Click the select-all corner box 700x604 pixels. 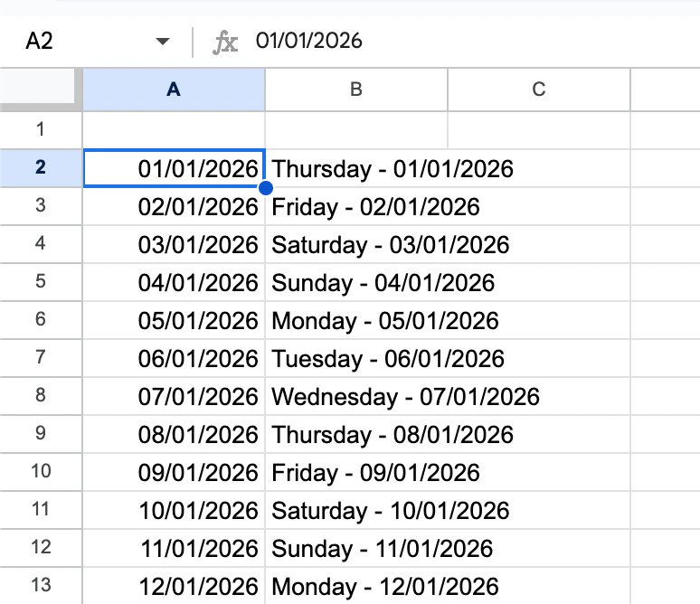coord(36,89)
